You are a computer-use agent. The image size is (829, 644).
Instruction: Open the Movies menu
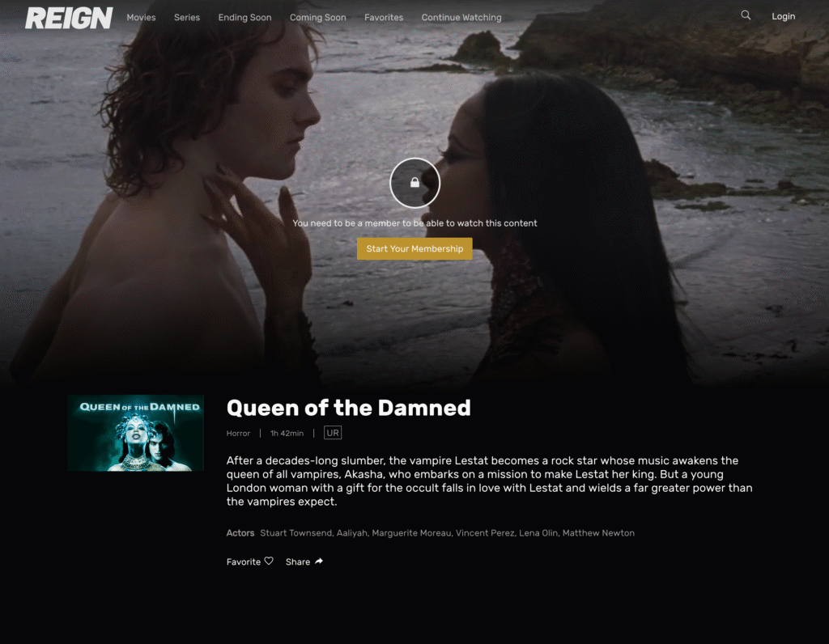click(x=141, y=18)
